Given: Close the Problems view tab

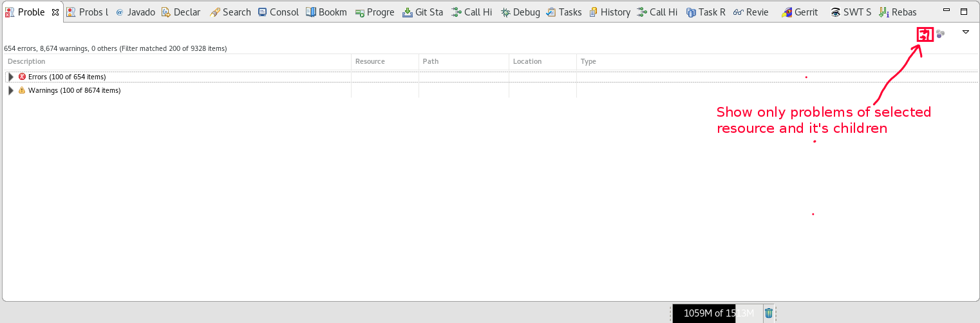Looking at the screenshot, I should click(x=55, y=12).
